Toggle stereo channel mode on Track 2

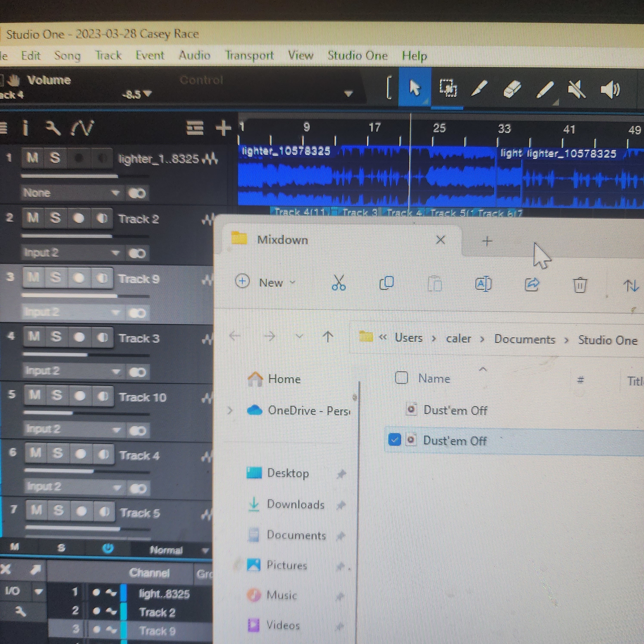point(137,254)
